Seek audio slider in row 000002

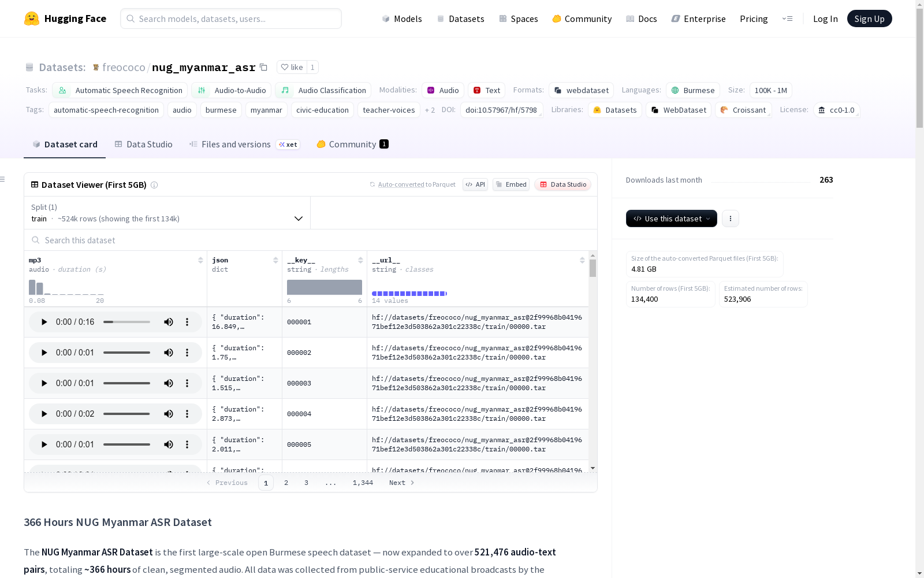click(126, 353)
